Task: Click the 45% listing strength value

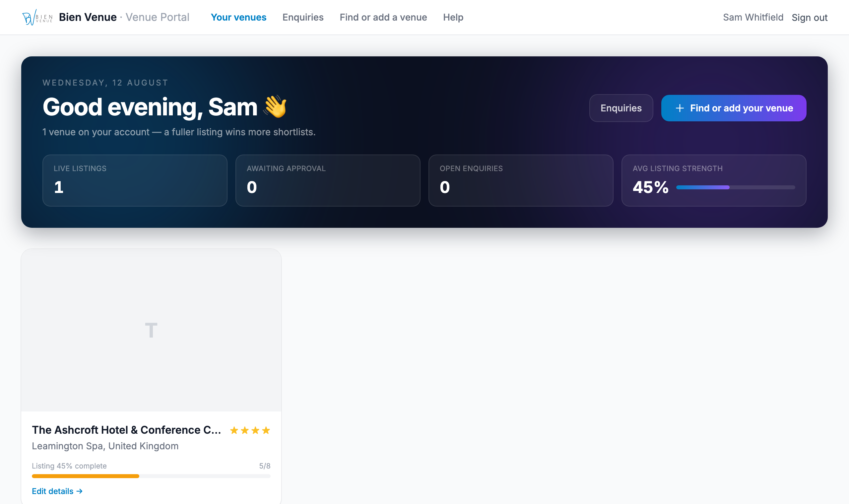Action: click(x=651, y=187)
